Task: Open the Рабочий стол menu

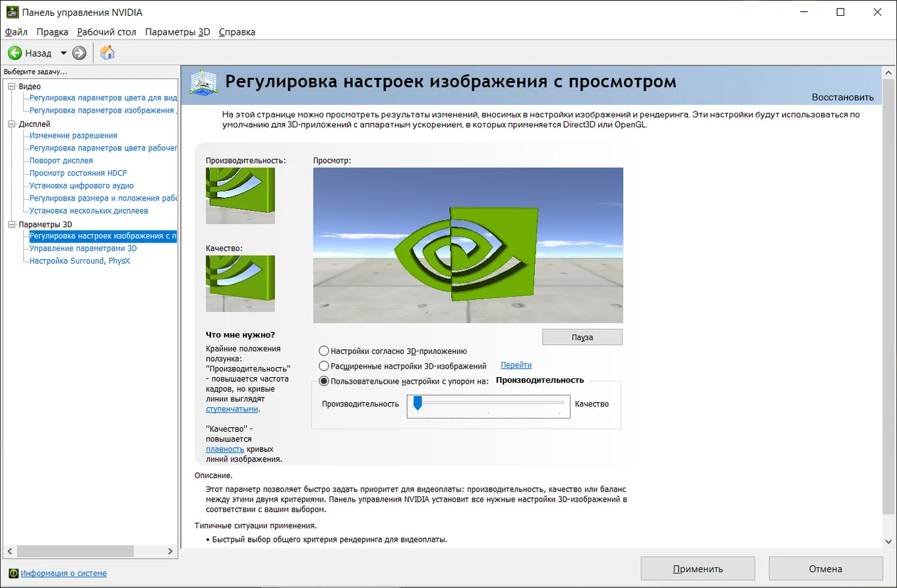Action: coord(106,32)
